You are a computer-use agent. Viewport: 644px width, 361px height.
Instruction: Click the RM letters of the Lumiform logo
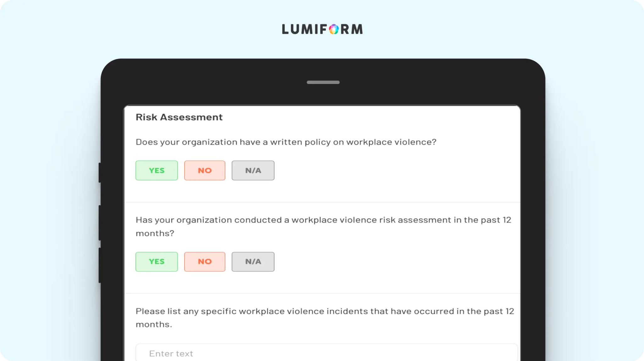tap(352, 29)
